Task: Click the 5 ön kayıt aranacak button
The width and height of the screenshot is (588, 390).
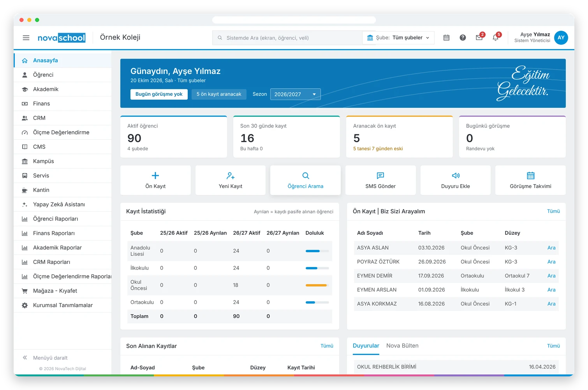Action: pyautogui.click(x=219, y=94)
